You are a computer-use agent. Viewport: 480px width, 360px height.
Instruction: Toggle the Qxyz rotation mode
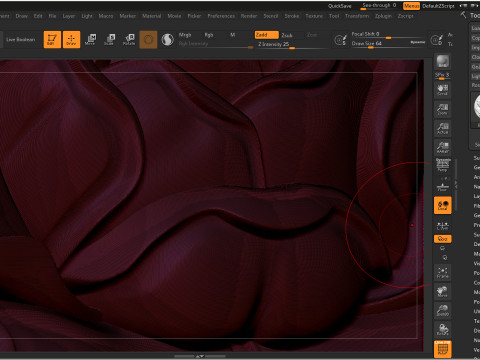443,239
